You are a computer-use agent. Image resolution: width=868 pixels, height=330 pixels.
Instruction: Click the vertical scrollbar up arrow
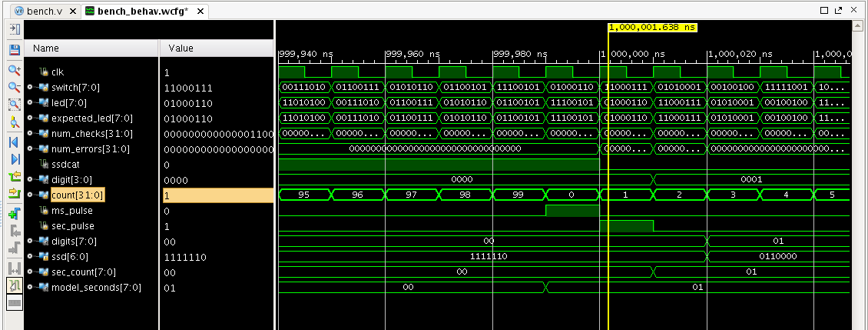click(x=858, y=26)
